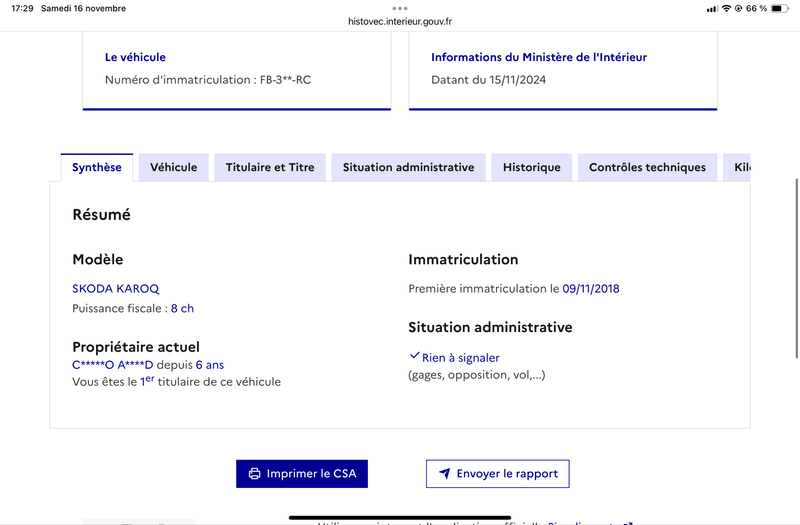This screenshot has width=800, height=525.
Task: Tap the 17:29 clock in status bar
Action: pyautogui.click(x=22, y=8)
